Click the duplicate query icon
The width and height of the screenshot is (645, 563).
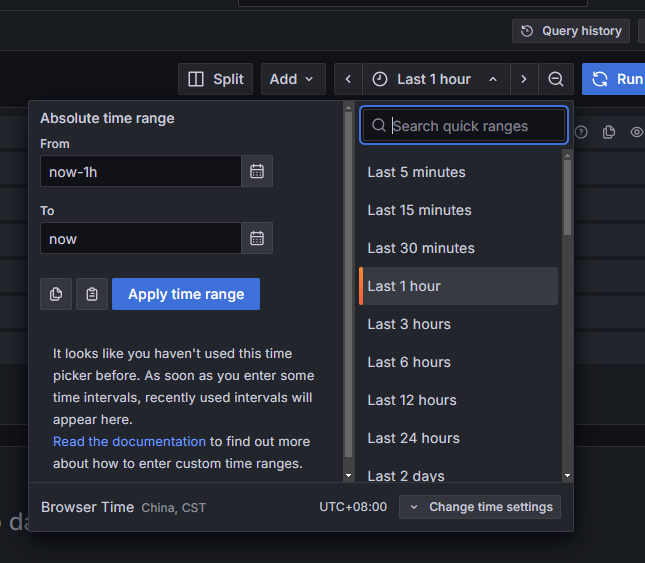(x=608, y=132)
